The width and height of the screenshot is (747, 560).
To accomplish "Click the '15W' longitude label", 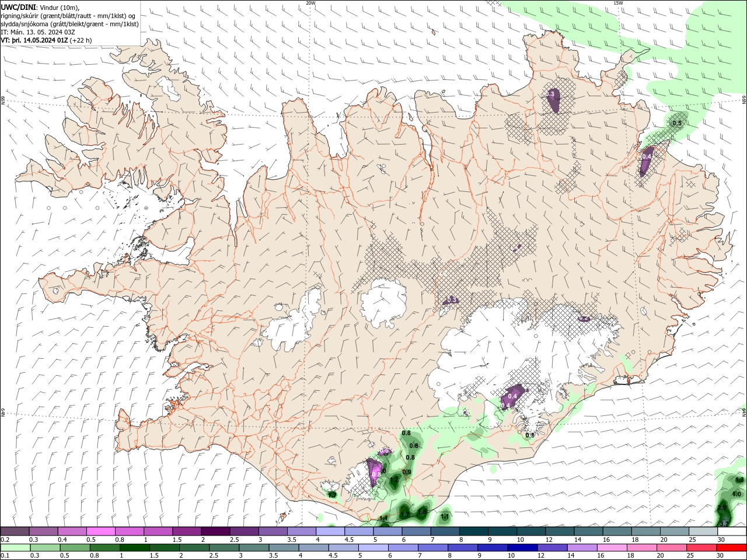I will pos(618,3).
